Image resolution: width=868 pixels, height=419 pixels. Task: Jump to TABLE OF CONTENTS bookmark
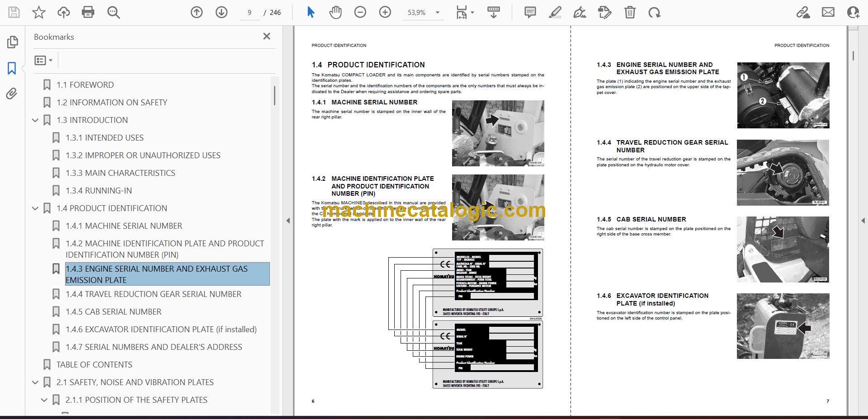point(94,365)
